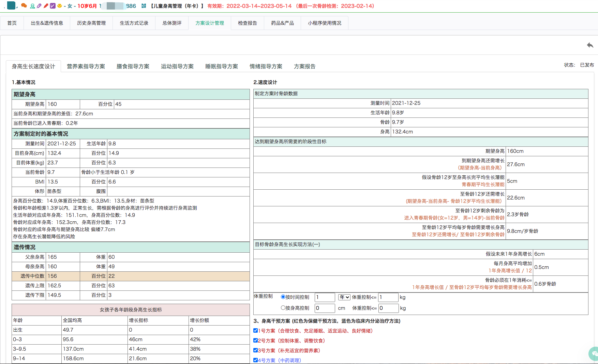Open the 运动指导方案 sub-tab

pyautogui.click(x=177, y=66)
